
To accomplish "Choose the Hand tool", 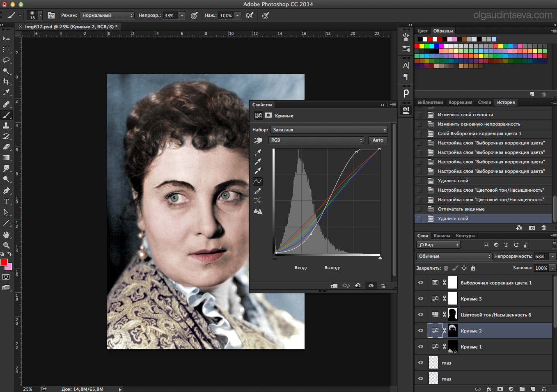I will pos(6,234).
